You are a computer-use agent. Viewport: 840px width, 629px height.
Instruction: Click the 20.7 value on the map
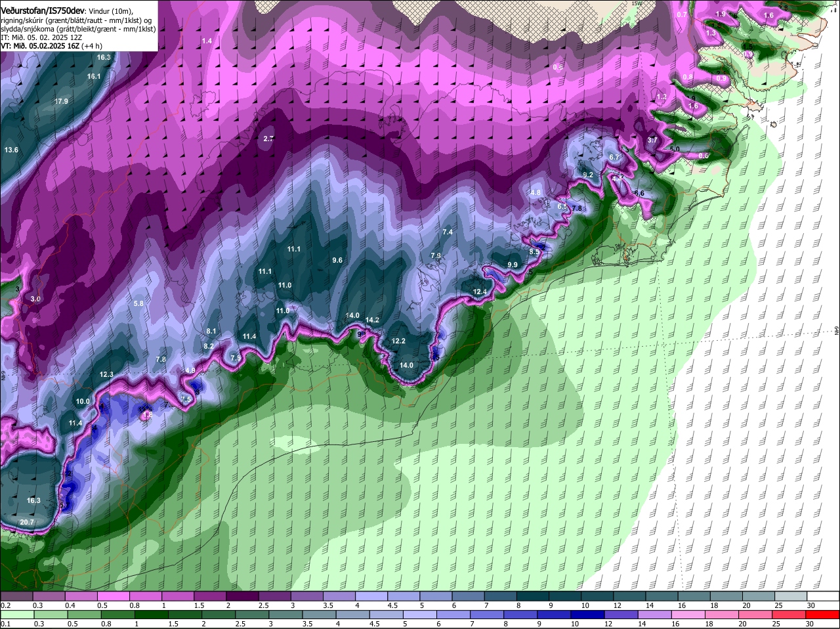(26, 522)
